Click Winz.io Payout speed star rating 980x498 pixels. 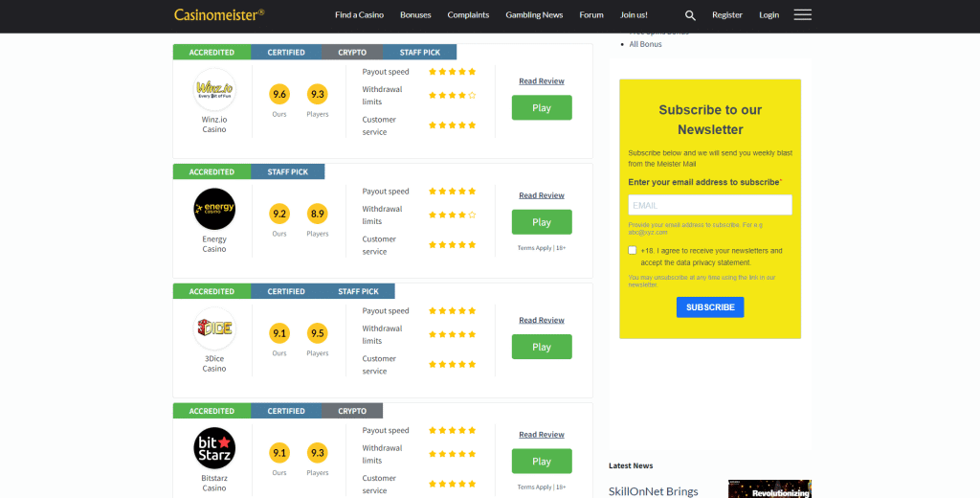(452, 71)
